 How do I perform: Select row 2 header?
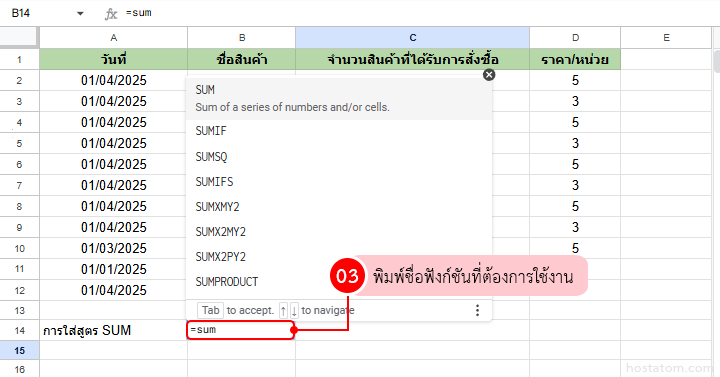[19, 81]
